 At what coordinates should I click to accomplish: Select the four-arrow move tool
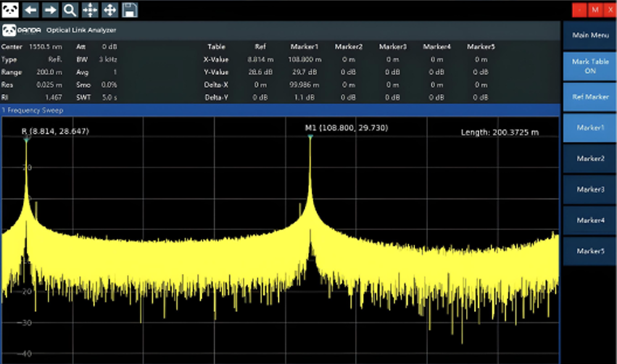(x=110, y=10)
